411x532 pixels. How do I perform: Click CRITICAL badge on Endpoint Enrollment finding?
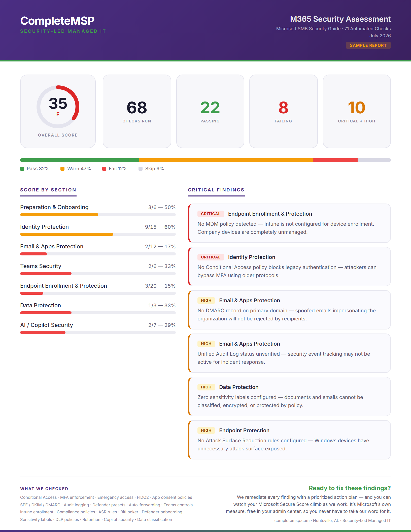point(211,214)
